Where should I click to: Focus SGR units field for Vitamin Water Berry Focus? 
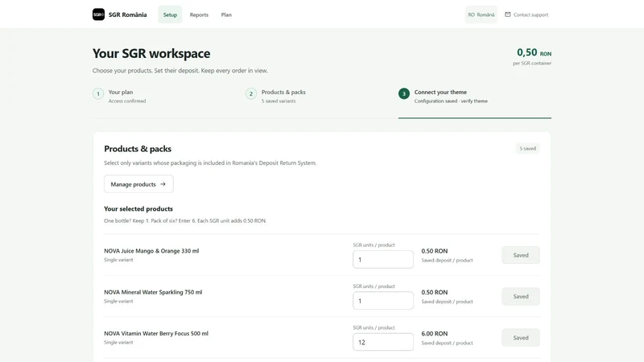pyautogui.click(x=383, y=342)
